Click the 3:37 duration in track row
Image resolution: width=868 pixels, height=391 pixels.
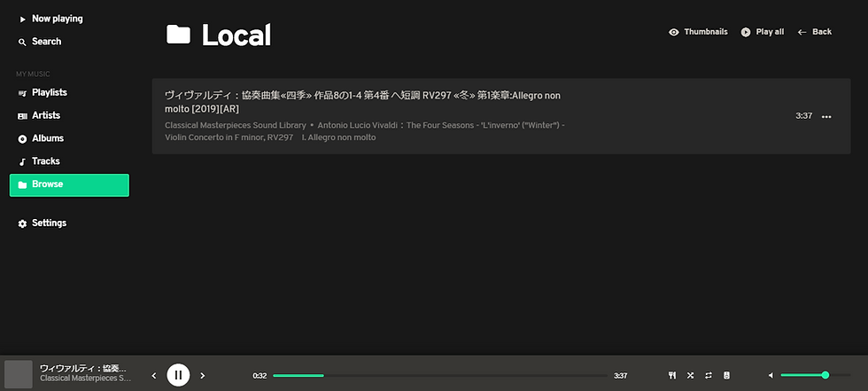pos(804,116)
